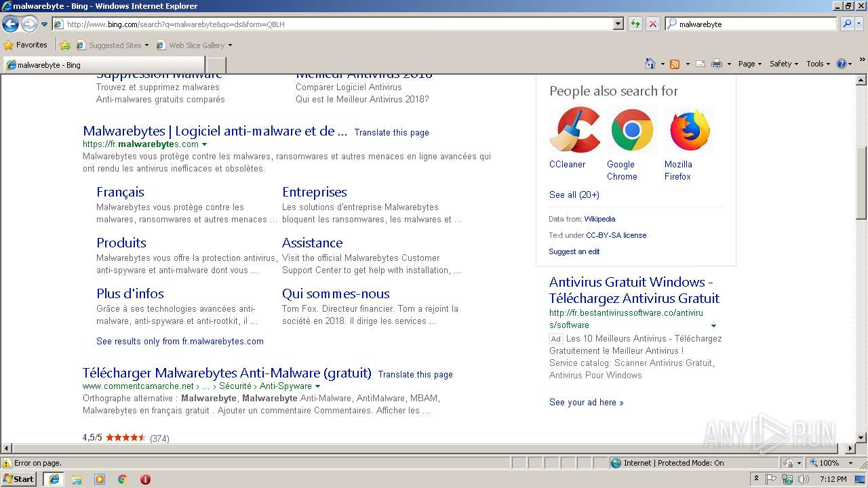Expand commentcamarche result options arrow

[x=317, y=386]
